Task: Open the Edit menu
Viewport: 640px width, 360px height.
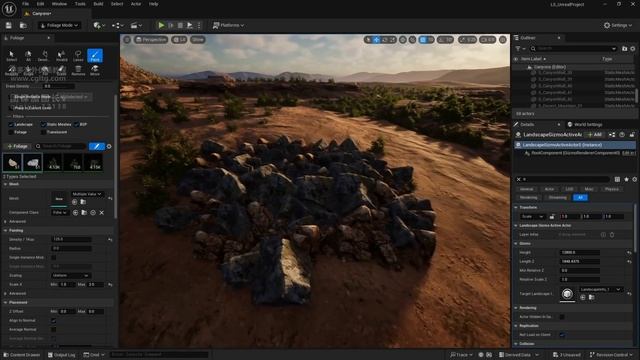Action: 40,4
